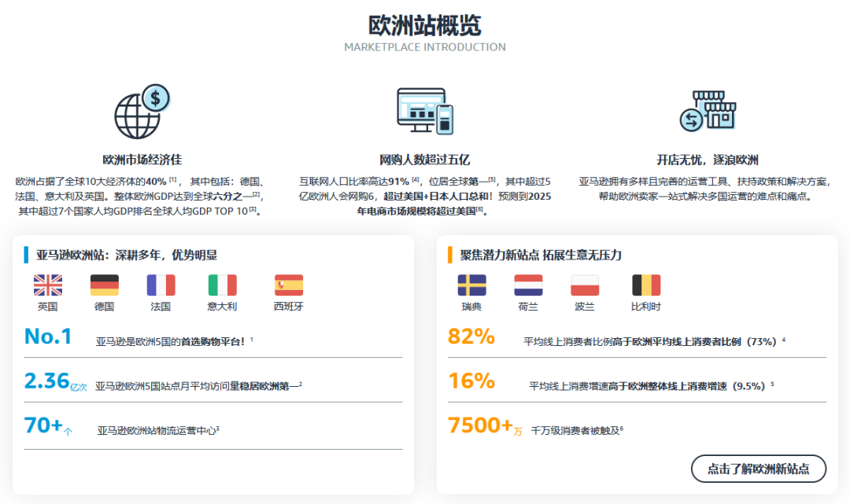The image size is (850, 504).
Task: Select the online shopping computer and phone icon
Action: coord(425,110)
